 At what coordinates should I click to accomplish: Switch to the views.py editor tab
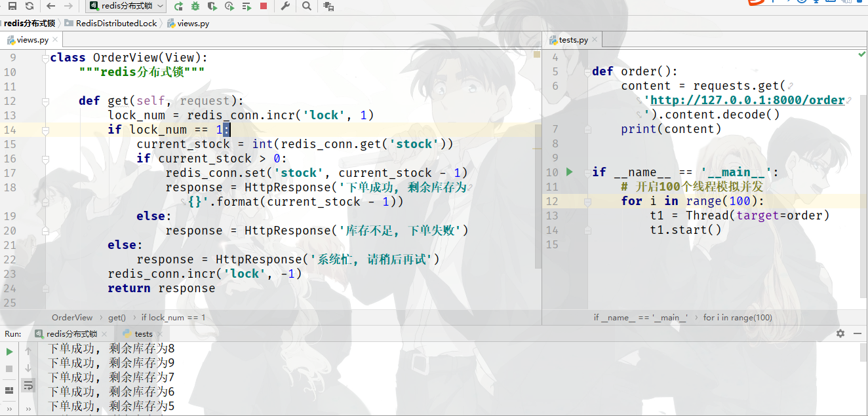click(x=32, y=39)
